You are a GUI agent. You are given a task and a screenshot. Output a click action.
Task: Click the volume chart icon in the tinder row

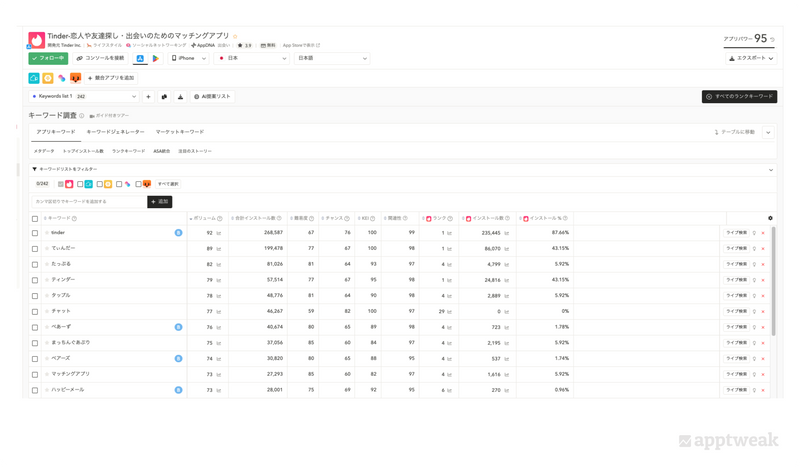point(219,233)
